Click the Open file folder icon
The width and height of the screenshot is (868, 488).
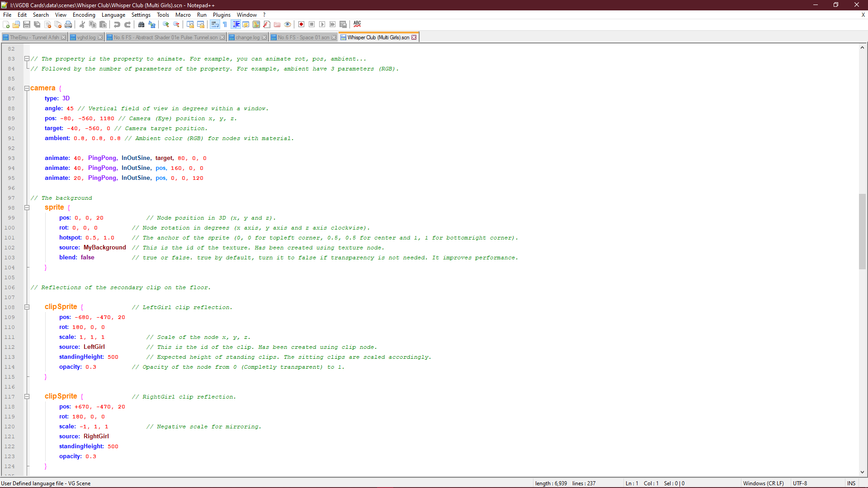click(16, 24)
